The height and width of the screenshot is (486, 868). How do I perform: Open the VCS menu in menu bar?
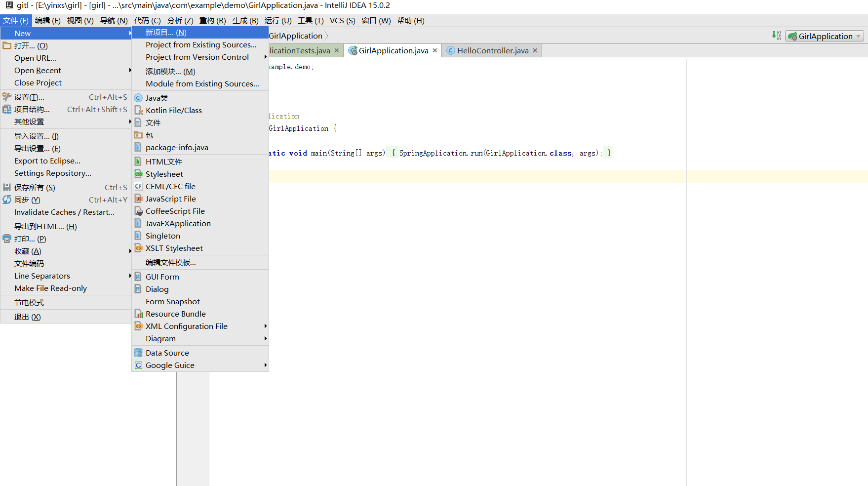coord(342,20)
